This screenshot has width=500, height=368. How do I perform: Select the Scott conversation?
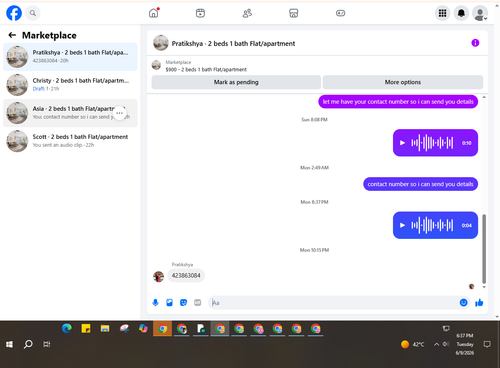click(x=70, y=141)
